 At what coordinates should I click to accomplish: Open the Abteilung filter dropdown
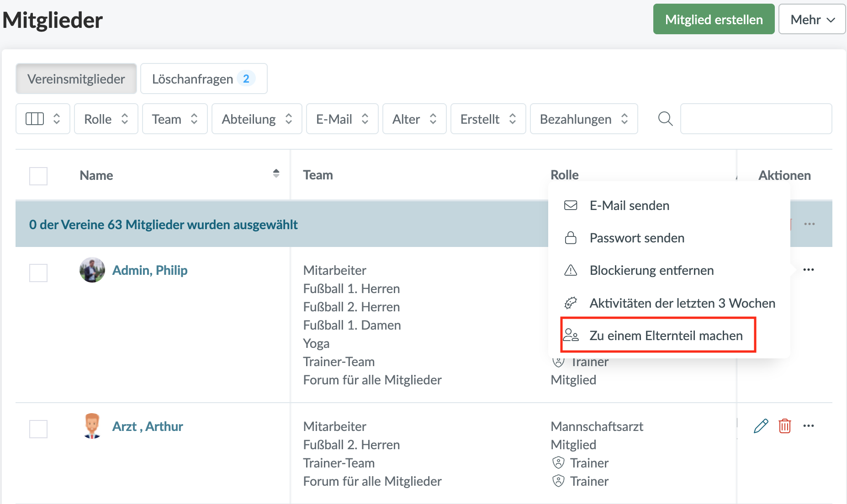click(257, 119)
